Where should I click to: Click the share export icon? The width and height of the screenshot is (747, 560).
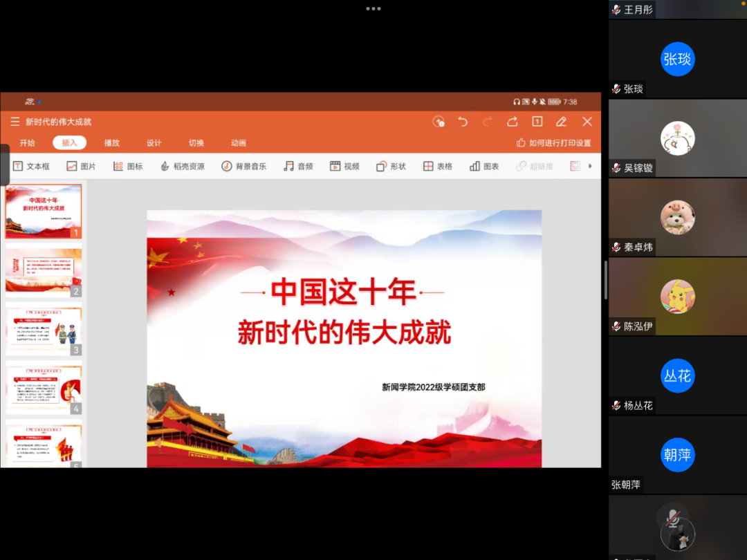(x=512, y=122)
